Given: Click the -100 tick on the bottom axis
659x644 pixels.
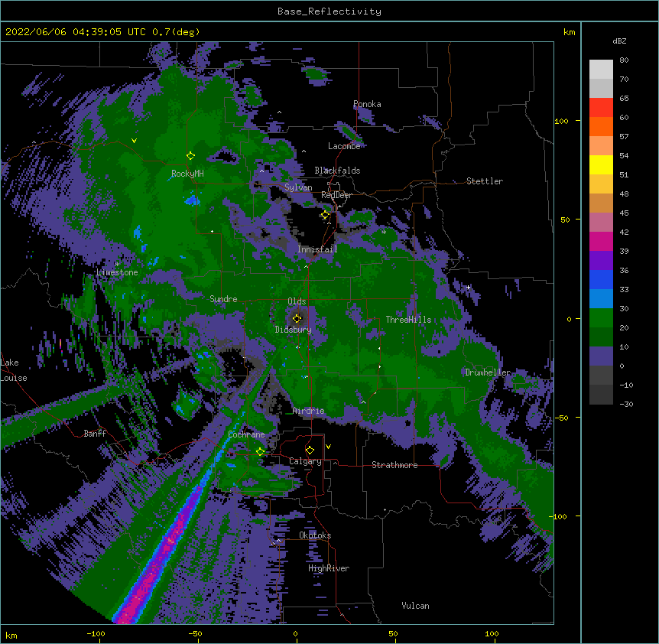Looking at the screenshot, I should (96, 633).
